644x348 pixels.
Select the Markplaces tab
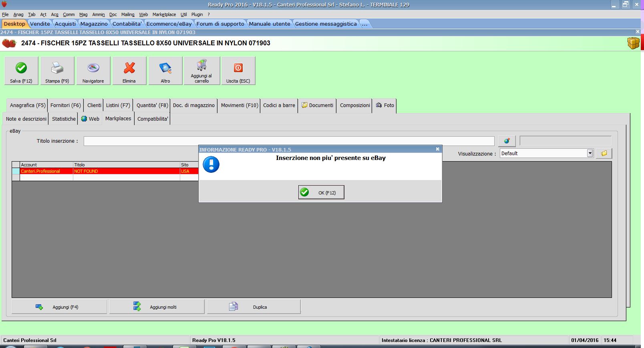pos(118,119)
